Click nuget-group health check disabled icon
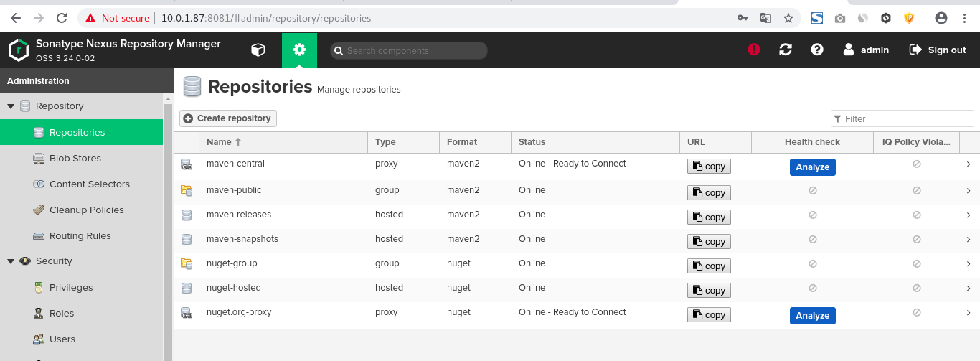Viewport: 980px width, 361px height. [813, 263]
